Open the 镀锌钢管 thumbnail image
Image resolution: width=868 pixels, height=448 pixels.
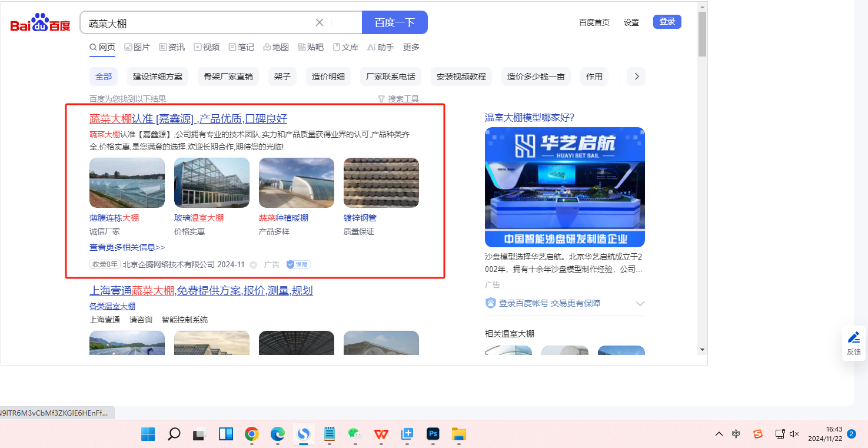pos(381,182)
